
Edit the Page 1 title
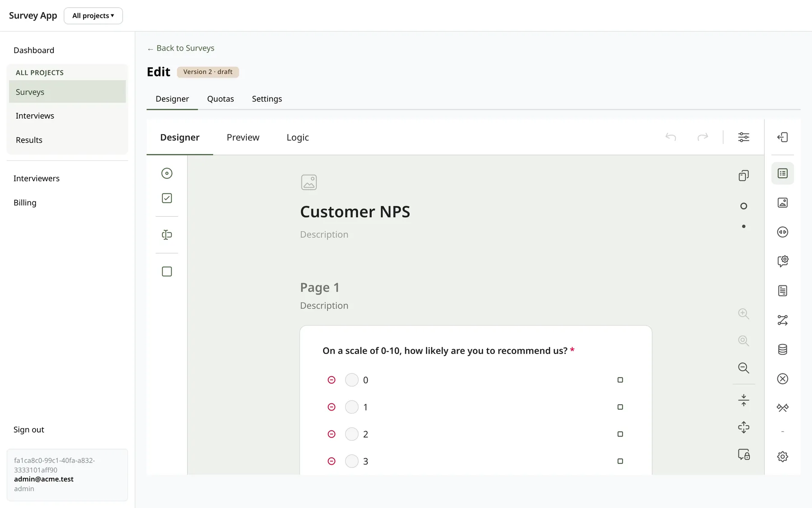coord(320,288)
